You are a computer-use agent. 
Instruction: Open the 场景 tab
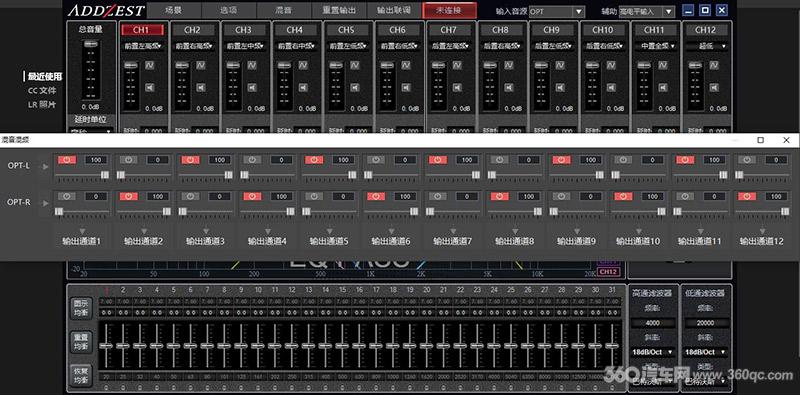[x=174, y=10]
